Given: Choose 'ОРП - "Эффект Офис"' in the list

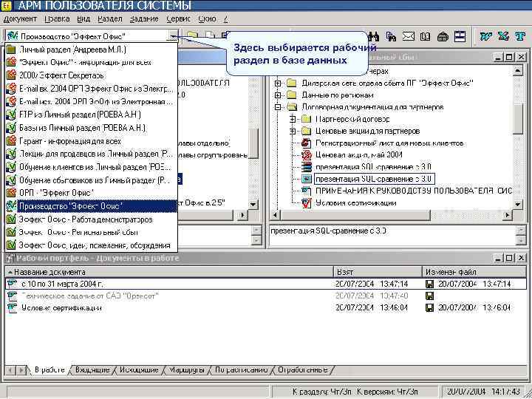Looking at the screenshot, I should [91, 193].
